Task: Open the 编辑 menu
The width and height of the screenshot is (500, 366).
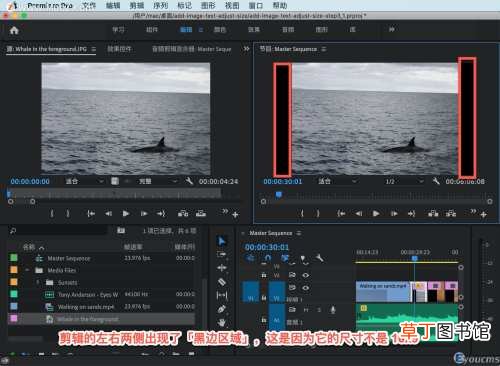Action: point(113,5)
